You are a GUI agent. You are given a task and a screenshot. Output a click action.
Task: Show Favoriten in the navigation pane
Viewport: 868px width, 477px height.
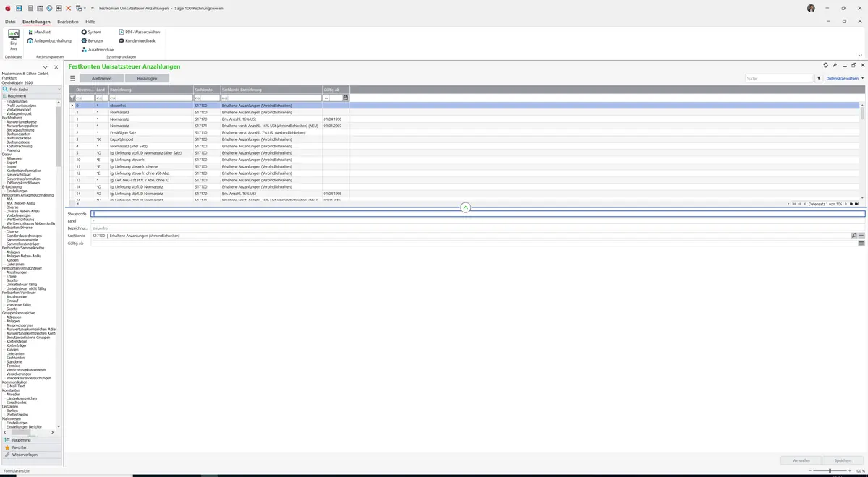31,447
